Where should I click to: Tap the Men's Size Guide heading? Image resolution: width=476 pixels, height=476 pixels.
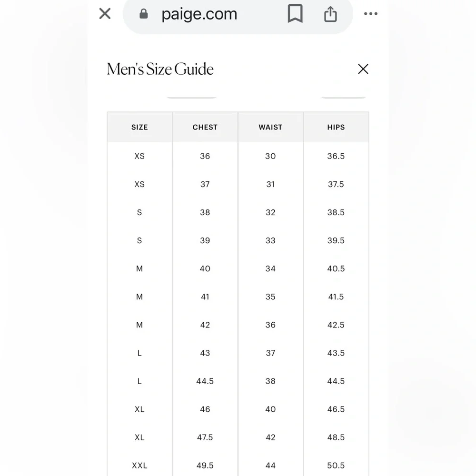point(160,69)
